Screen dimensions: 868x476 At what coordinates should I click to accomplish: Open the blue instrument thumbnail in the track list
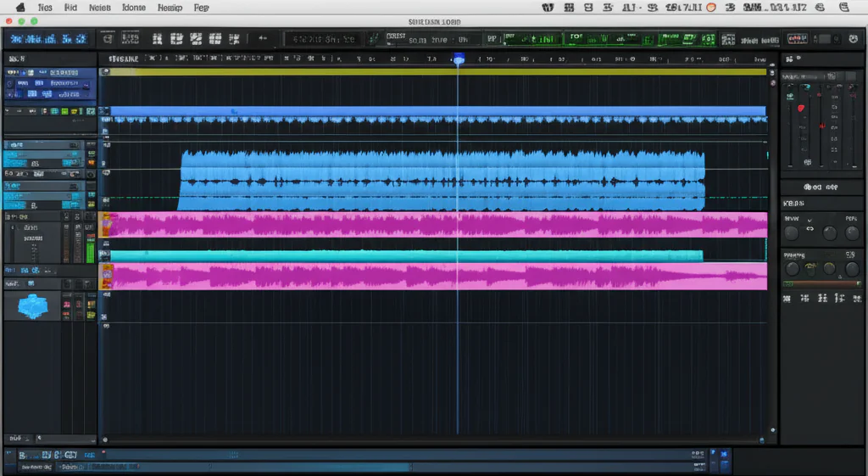[x=32, y=306]
